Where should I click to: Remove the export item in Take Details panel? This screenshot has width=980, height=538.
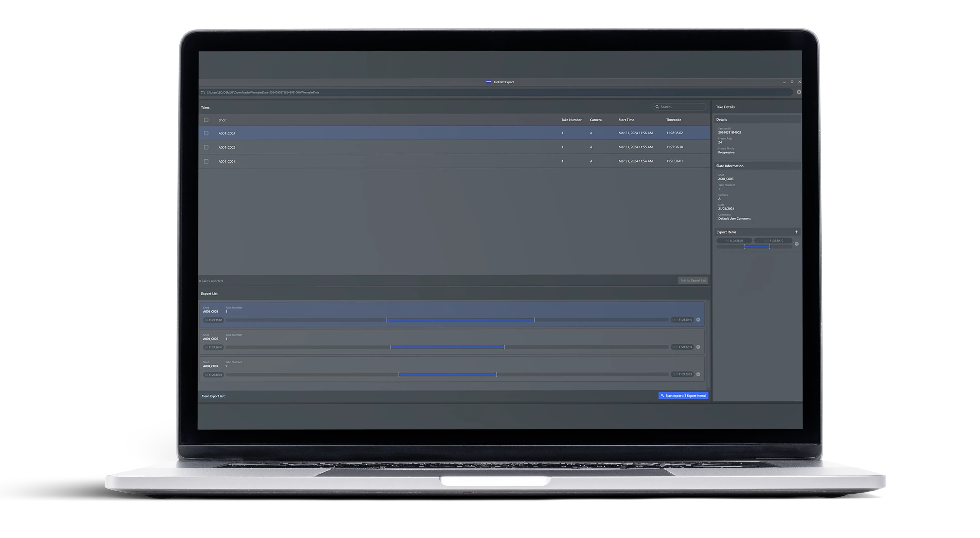(x=797, y=244)
